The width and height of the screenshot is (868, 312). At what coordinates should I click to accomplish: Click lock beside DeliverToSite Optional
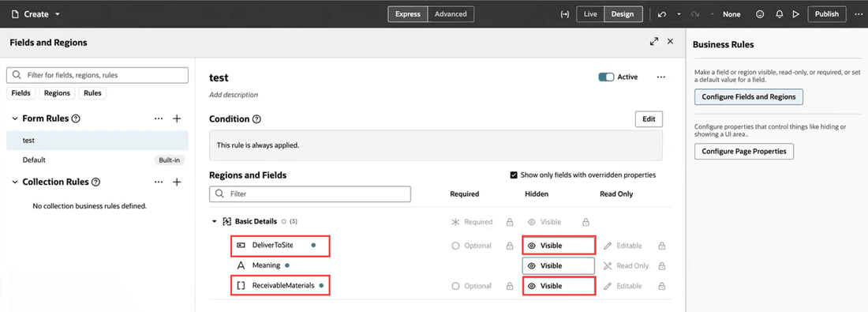510,246
